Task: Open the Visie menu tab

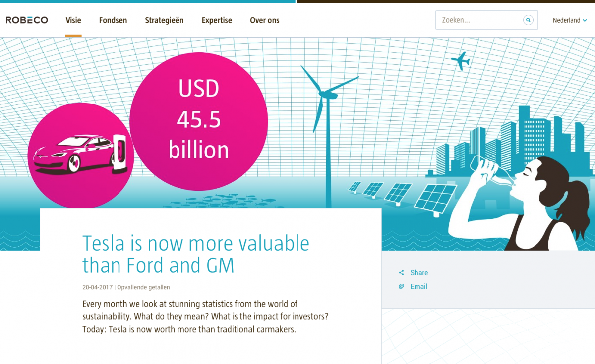Action: (73, 20)
